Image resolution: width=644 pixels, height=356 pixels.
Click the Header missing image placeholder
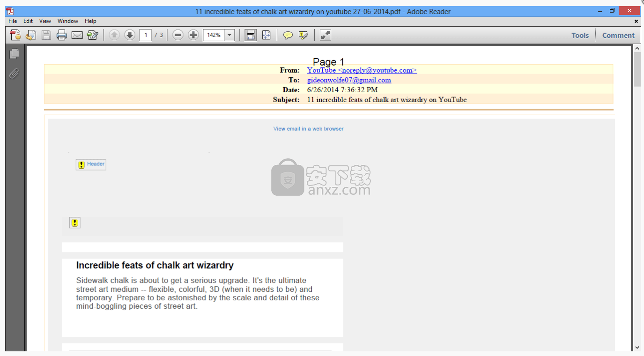(91, 164)
